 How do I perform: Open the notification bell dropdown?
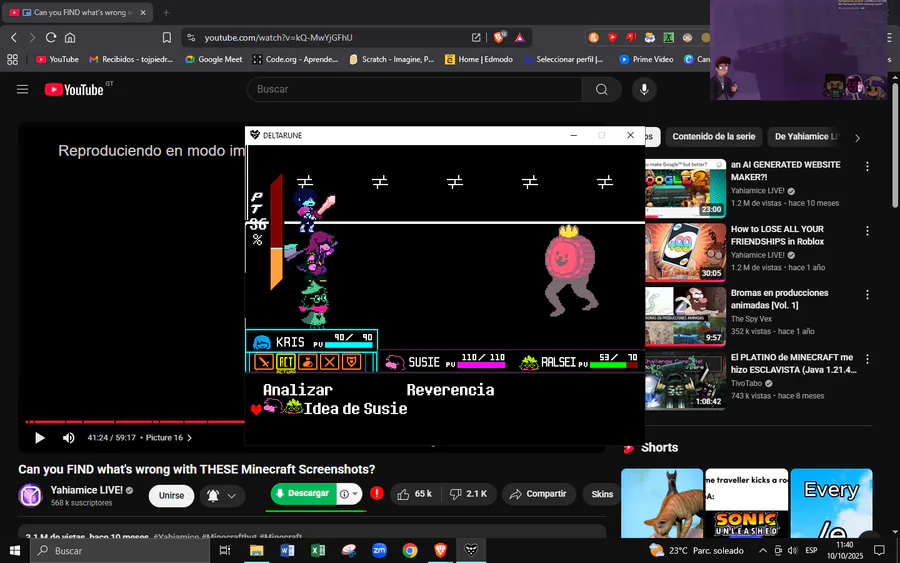point(221,496)
